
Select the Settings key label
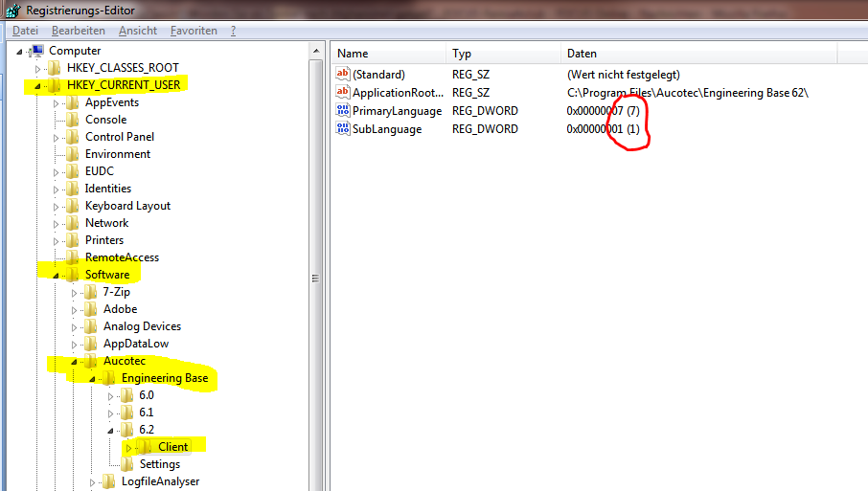tap(159, 464)
